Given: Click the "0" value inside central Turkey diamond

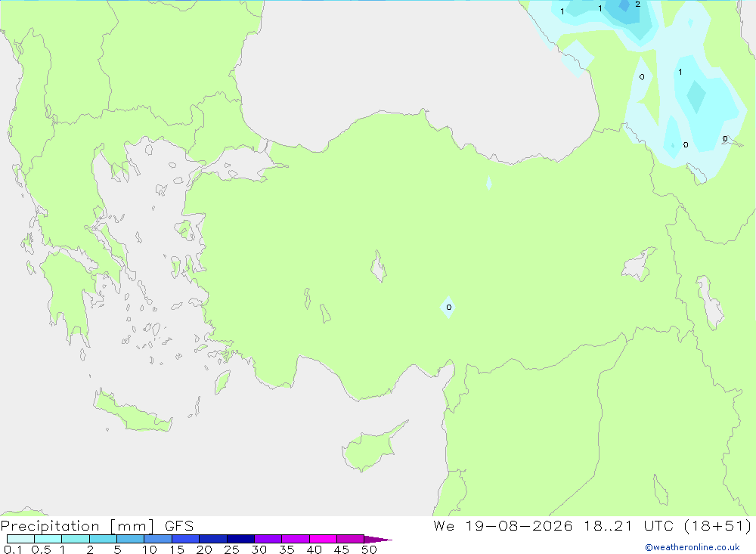Looking at the screenshot, I should tap(449, 307).
